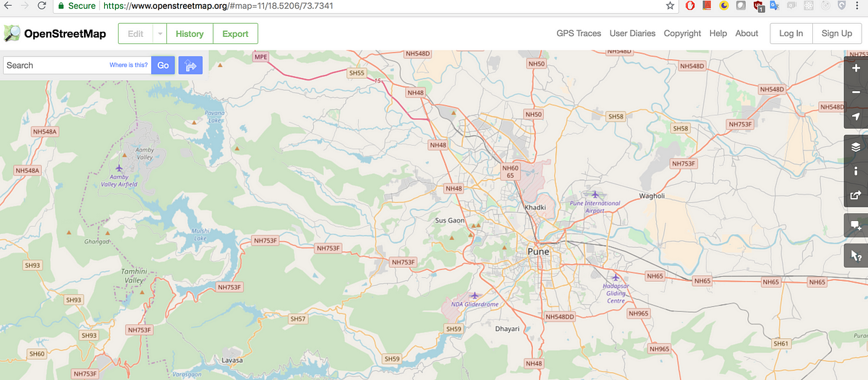Viewport: 868px width, 380px height.
Task: Click the Tamhini Valley label
Action: click(133, 275)
